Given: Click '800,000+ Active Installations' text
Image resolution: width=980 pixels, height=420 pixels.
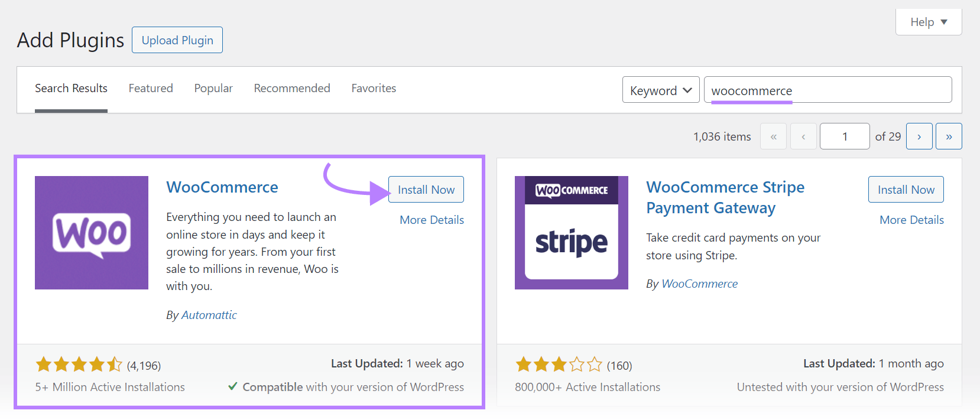Looking at the screenshot, I should (x=588, y=387).
